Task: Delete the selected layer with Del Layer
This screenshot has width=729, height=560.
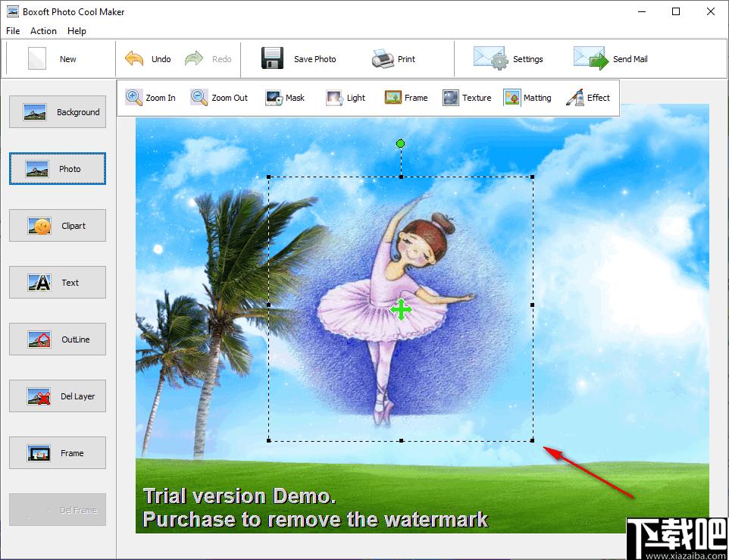Action: (x=58, y=396)
